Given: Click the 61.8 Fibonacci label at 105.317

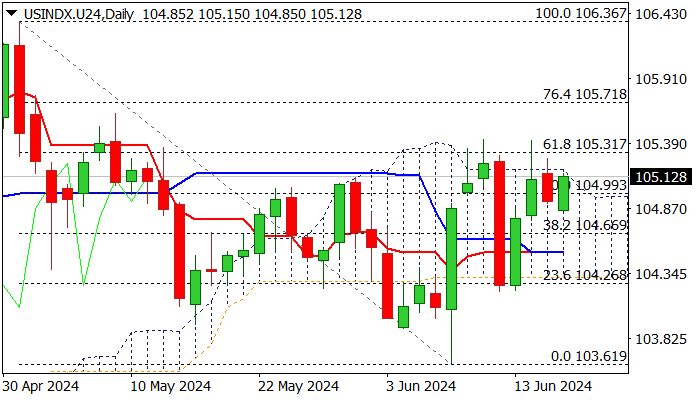Looking at the screenshot, I should [584, 144].
